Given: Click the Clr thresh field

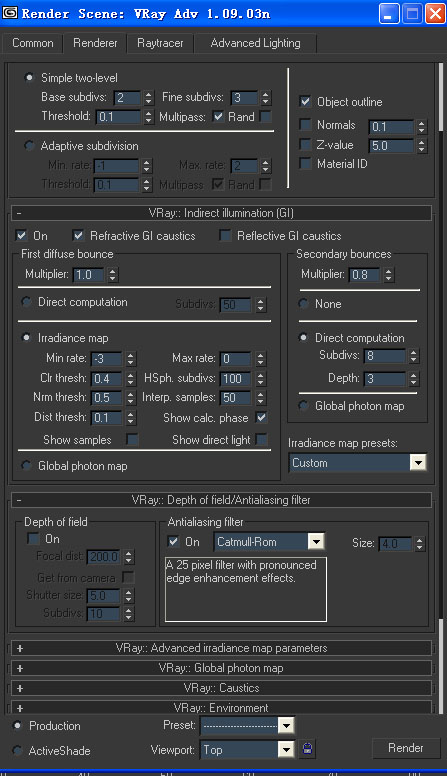Looking at the screenshot, I should 106,379.
